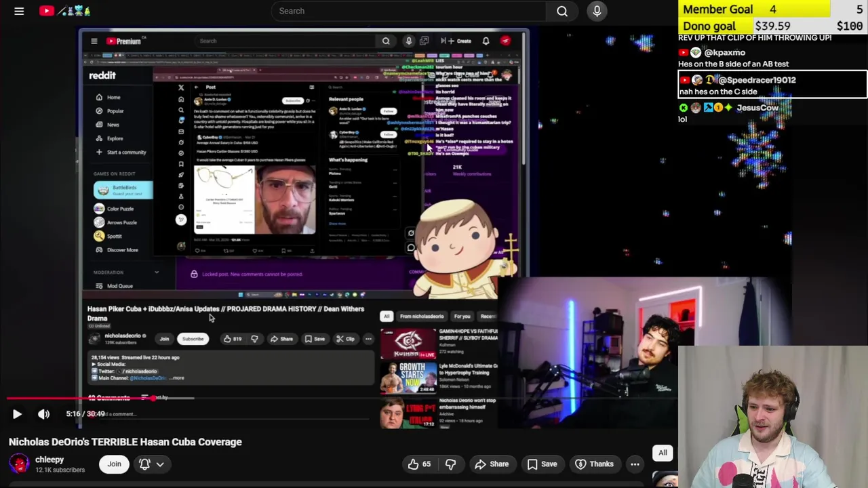This screenshot has height=488, width=868.
Task: Expand the notification chevron next to the bell
Action: [x=160, y=464]
